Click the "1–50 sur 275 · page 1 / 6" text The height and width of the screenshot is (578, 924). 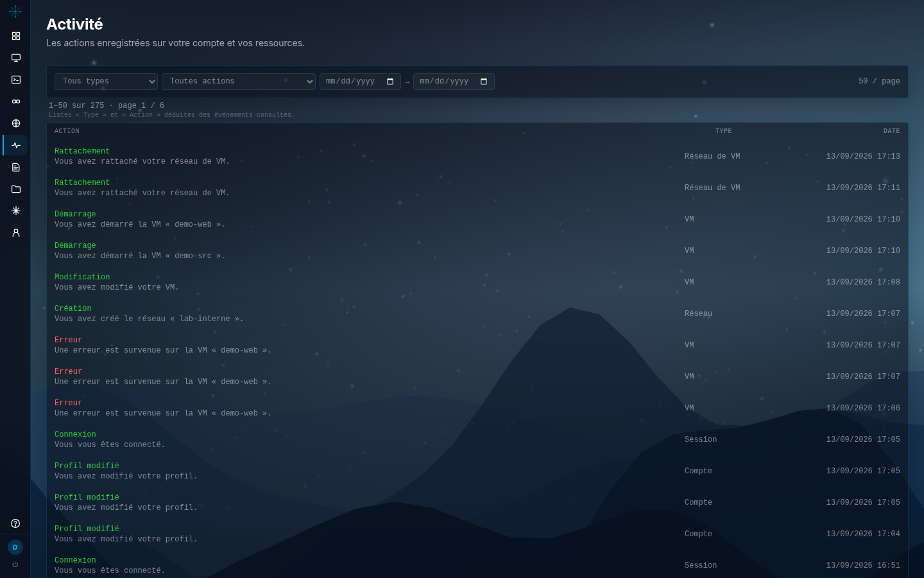[x=107, y=105]
